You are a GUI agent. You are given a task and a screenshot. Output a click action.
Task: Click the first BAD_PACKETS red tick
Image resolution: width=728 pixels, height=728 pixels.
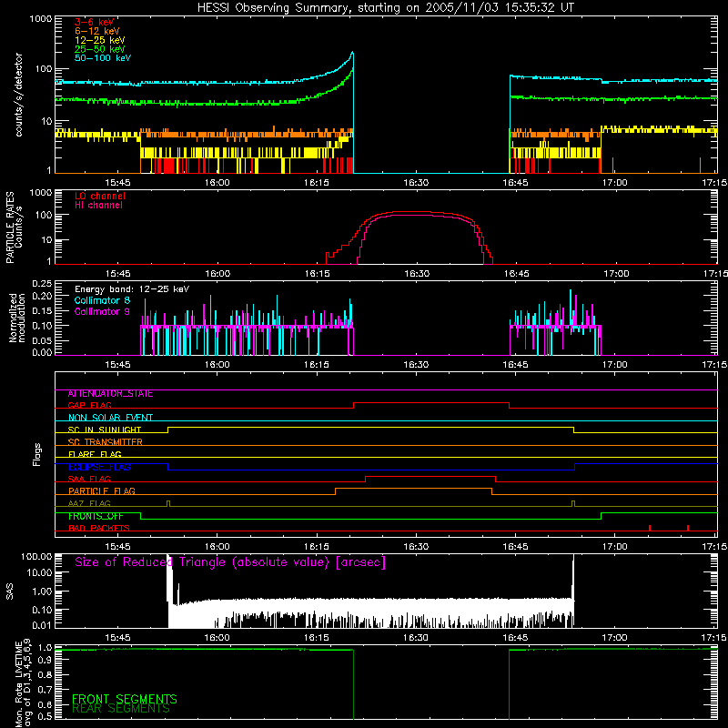[650, 528]
